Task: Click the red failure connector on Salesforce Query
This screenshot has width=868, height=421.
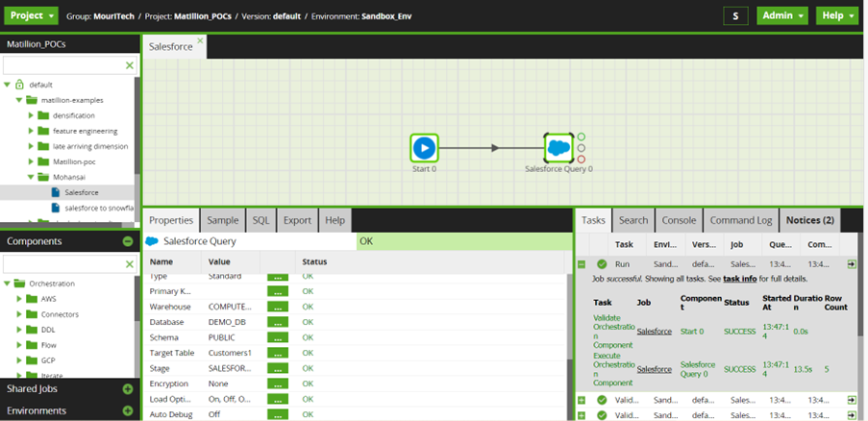Action: tap(582, 160)
